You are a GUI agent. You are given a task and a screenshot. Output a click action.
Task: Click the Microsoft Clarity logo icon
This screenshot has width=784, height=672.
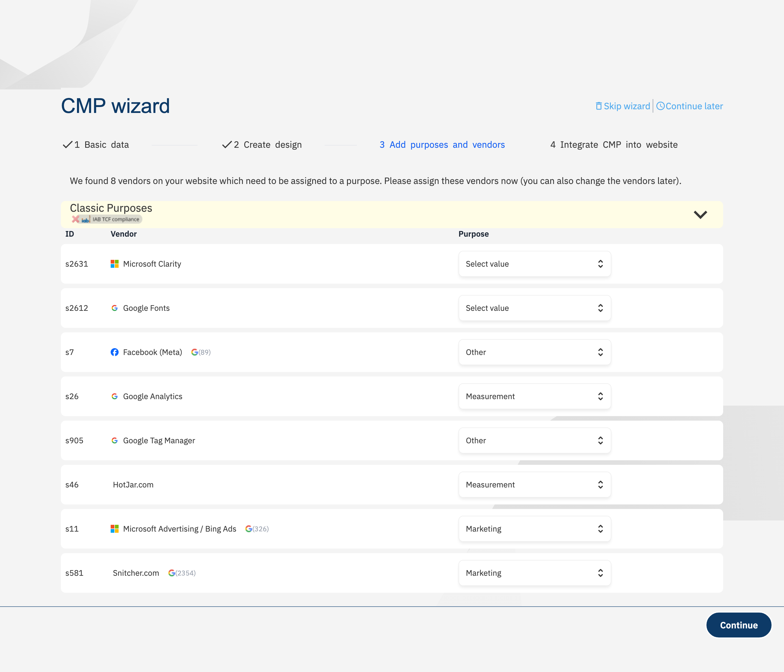[x=114, y=264]
